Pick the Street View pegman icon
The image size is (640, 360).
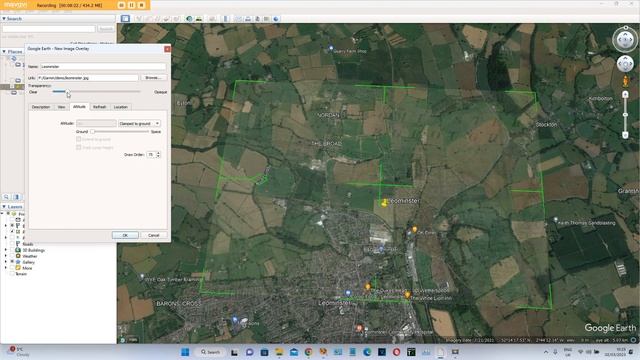(x=625, y=81)
